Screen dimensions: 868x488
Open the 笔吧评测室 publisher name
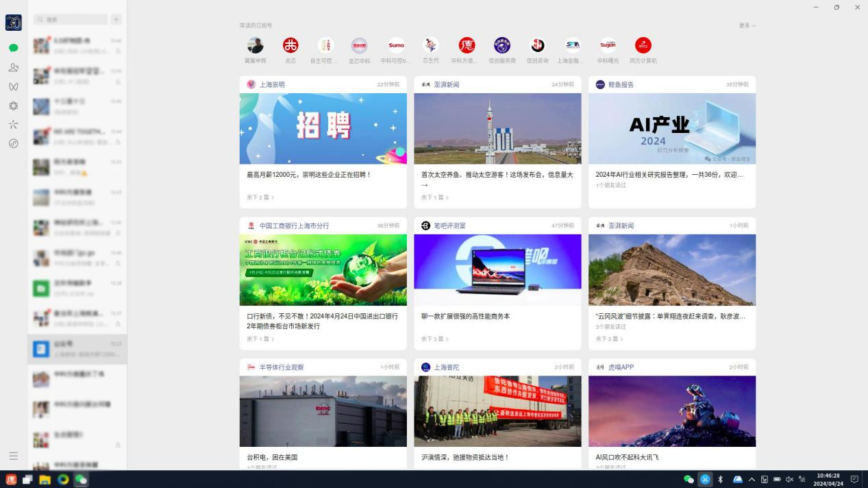coord(449,225)
